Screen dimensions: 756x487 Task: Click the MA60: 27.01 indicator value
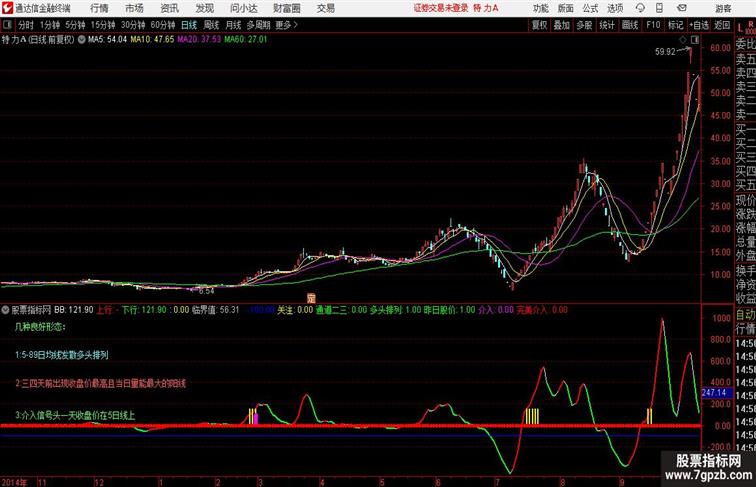click(x=245, y=40)
